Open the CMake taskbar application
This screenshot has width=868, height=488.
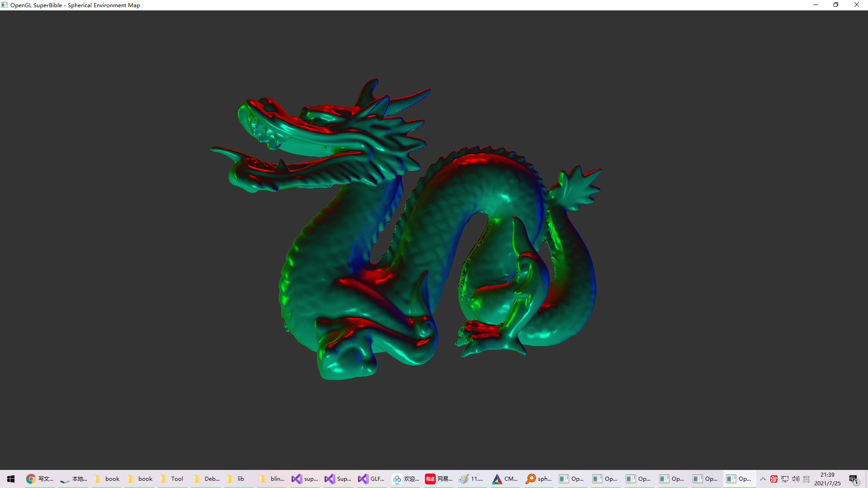coord(505,479)
